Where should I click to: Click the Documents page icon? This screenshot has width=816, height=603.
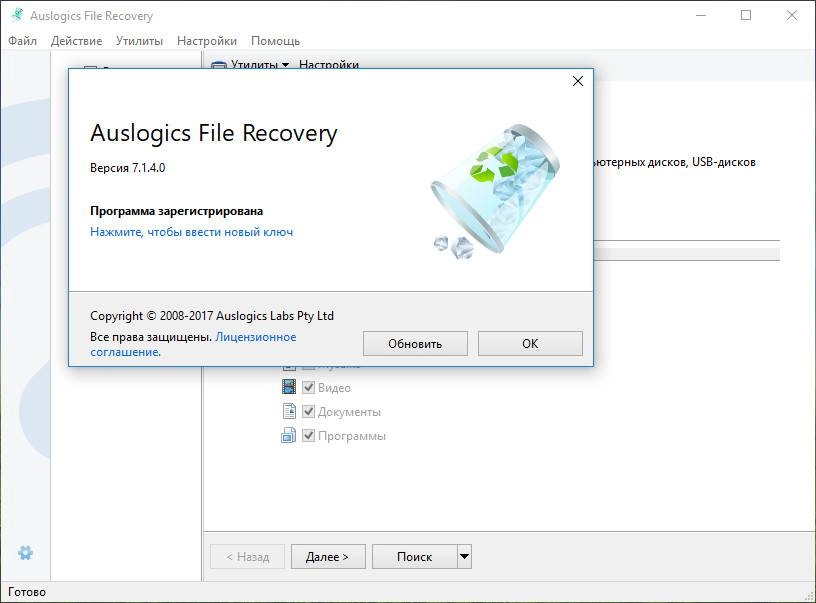(x=289, y=411)
